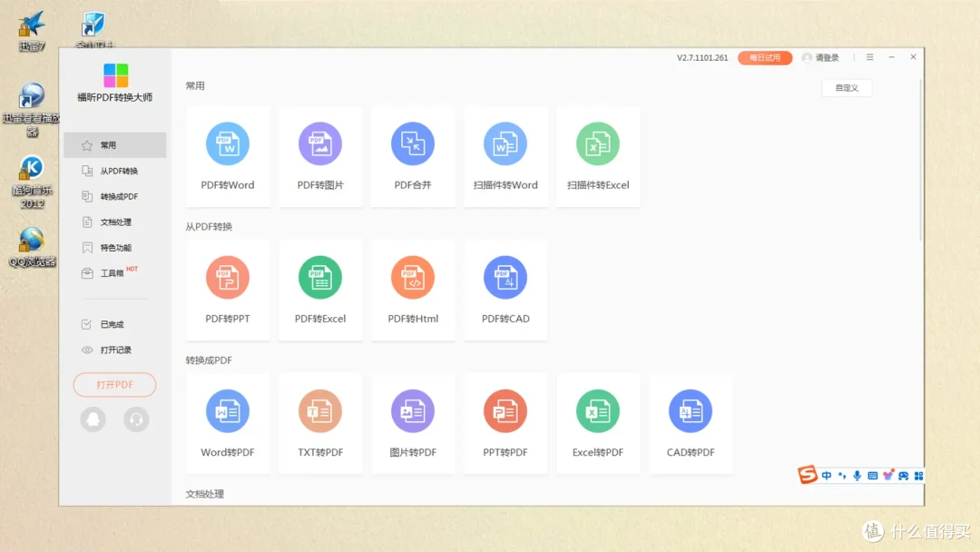Click the version number V2.7.1101.261
This screenshot has width=980, height=552.
click(702, 57)
